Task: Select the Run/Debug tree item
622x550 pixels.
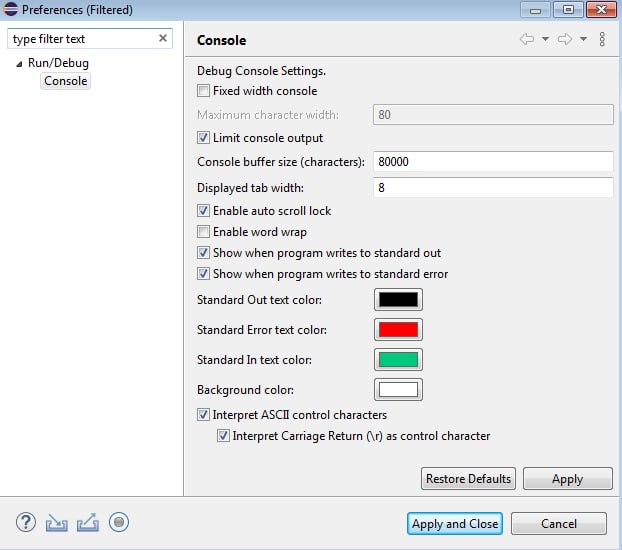Action: (x=58, y=63)
